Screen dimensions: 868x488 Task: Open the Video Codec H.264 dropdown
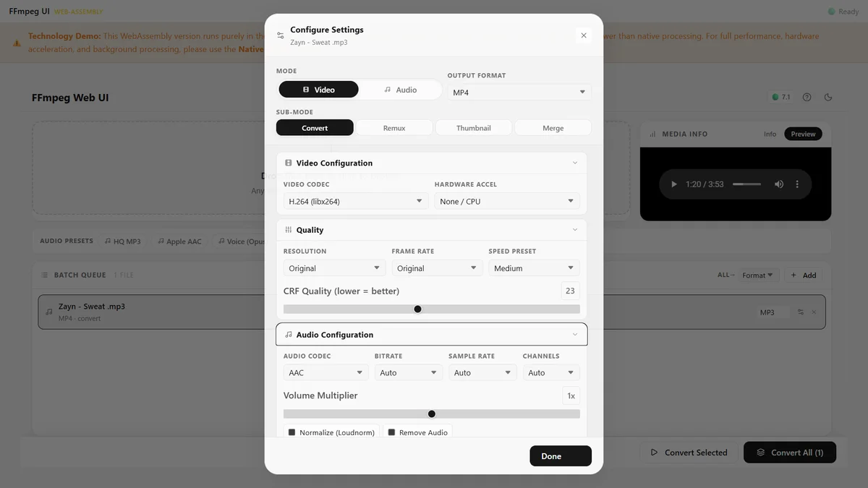pyautogui.click(x=356, y=202)
